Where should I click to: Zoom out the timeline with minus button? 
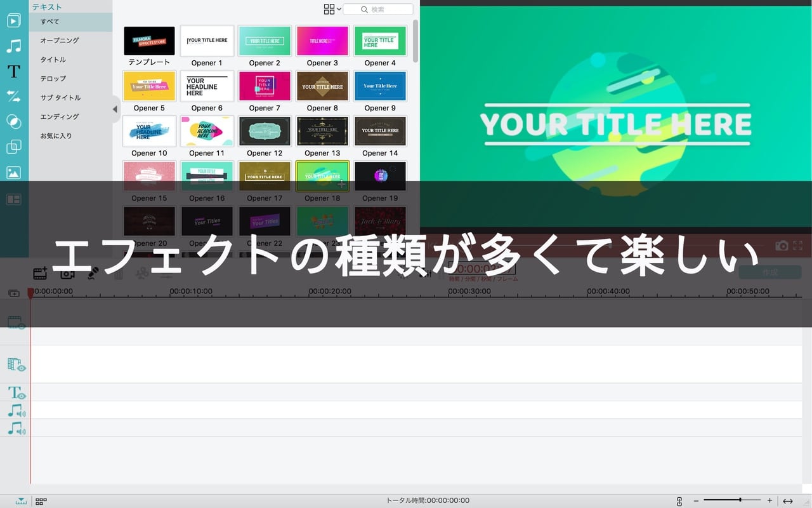tap(696, 500)
